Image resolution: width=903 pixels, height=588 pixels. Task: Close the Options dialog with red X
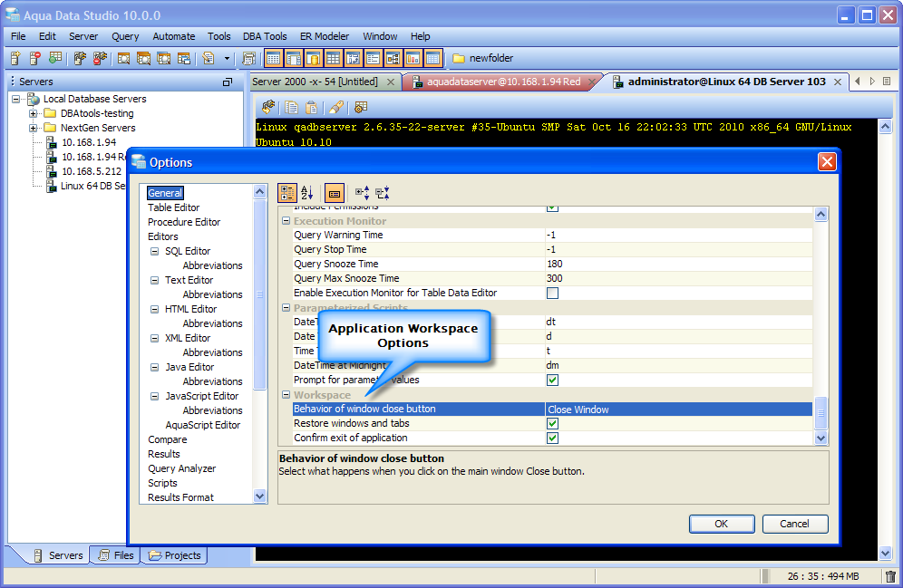(827, 162)
